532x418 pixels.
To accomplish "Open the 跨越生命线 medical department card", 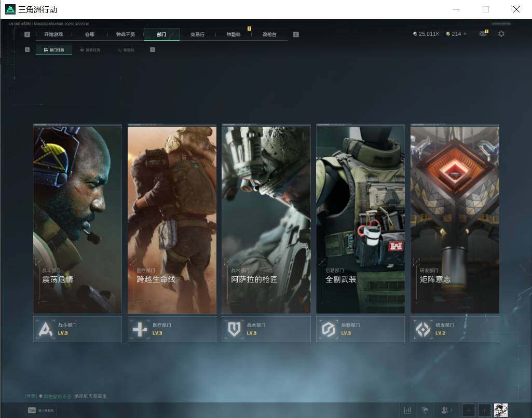I will pos(172,219).
